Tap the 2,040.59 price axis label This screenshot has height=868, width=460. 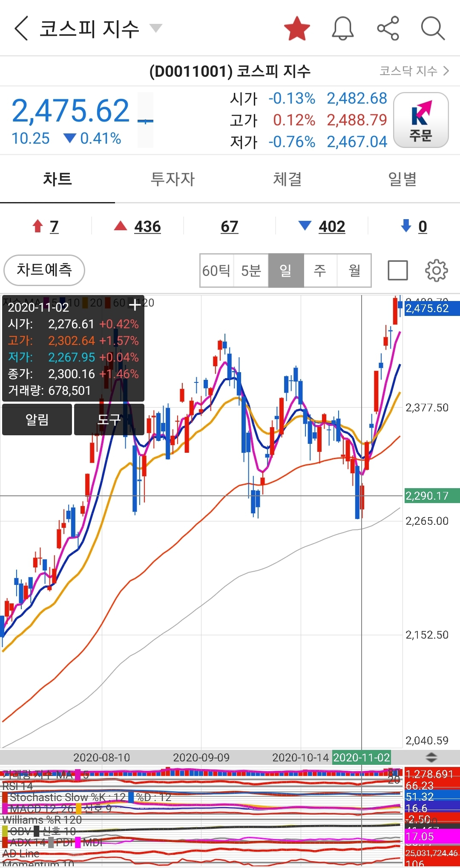click(427, 741)
